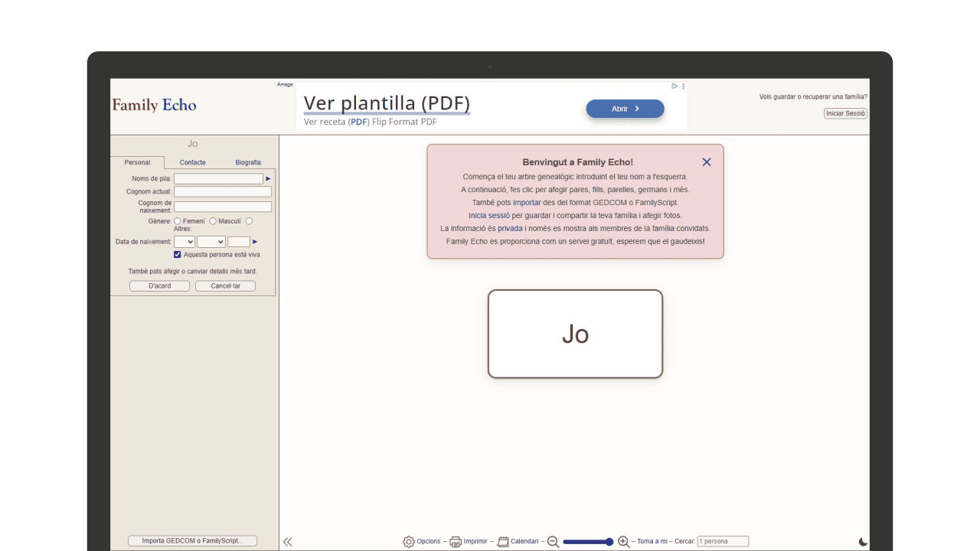The image size is (980, 551).
Task: Click into the Cognom de naixement field
Action: click(x=223, y=207)
